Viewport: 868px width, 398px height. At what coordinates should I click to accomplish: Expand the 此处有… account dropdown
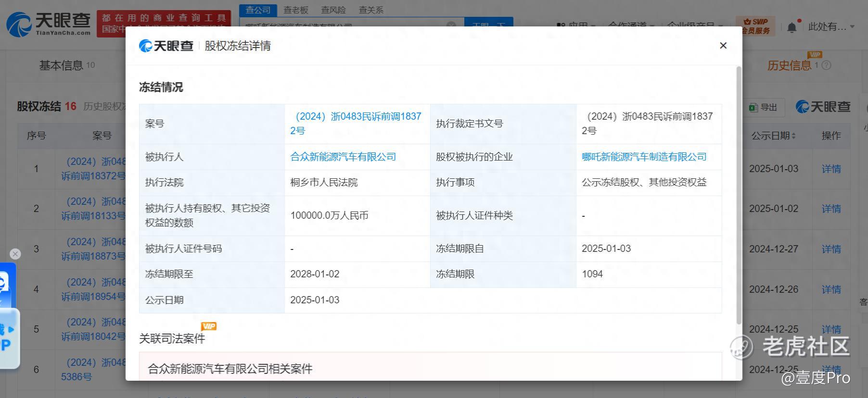(831, 27)
